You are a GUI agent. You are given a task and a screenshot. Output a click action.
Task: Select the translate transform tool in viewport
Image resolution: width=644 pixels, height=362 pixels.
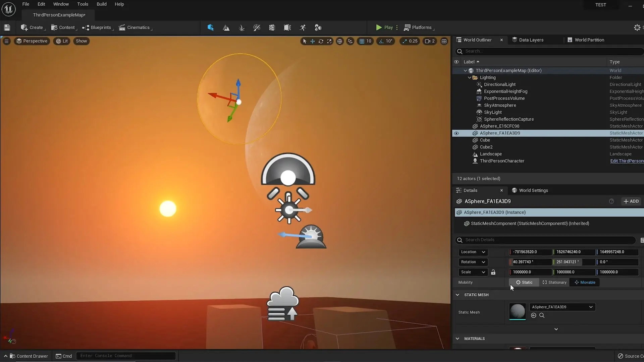coord(313,41)
